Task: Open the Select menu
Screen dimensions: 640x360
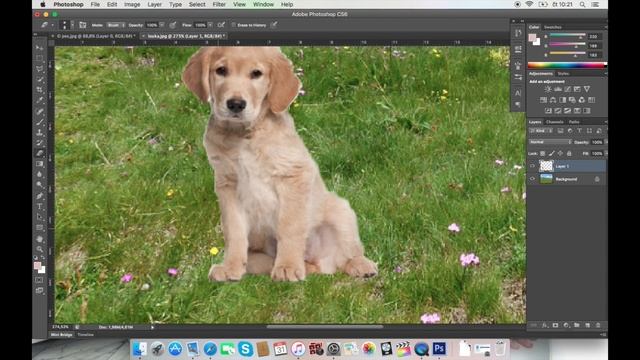Action: coord(197,4)
